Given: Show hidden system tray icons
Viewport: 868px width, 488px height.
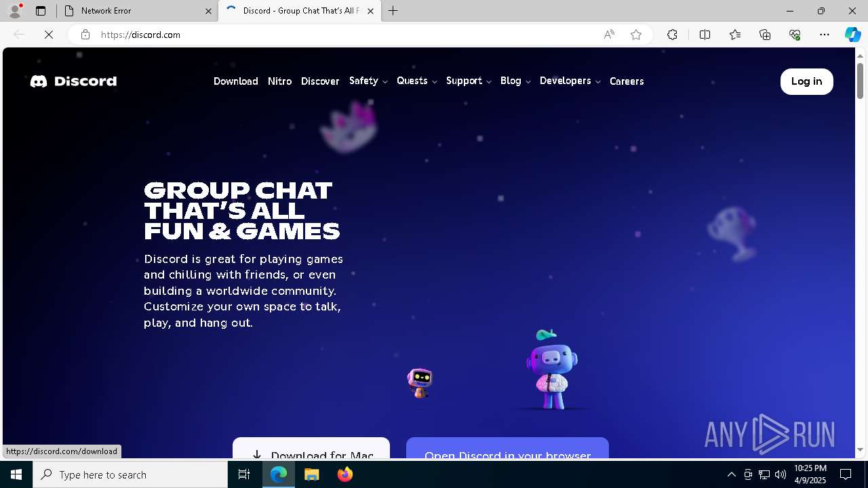Looking at the screenshot, I should (731, 474).
